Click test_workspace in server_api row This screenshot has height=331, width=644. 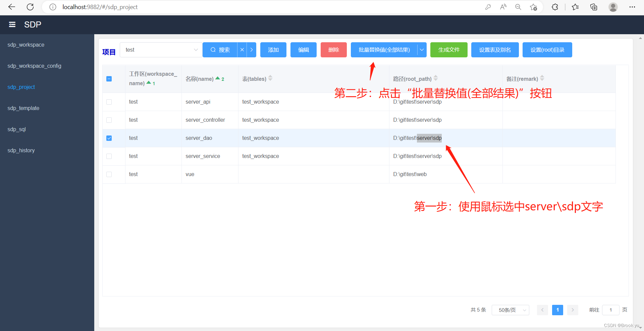click(x=261, y=102)
